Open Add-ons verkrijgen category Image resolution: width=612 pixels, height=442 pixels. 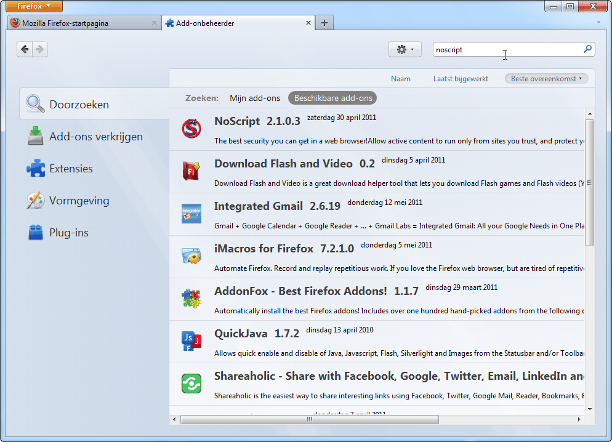94,136
